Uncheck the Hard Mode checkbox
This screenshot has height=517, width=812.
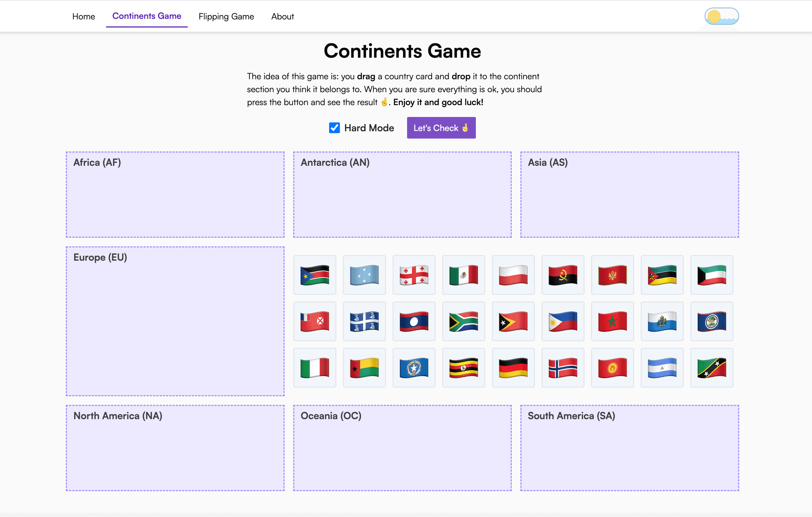coord(334,128)
